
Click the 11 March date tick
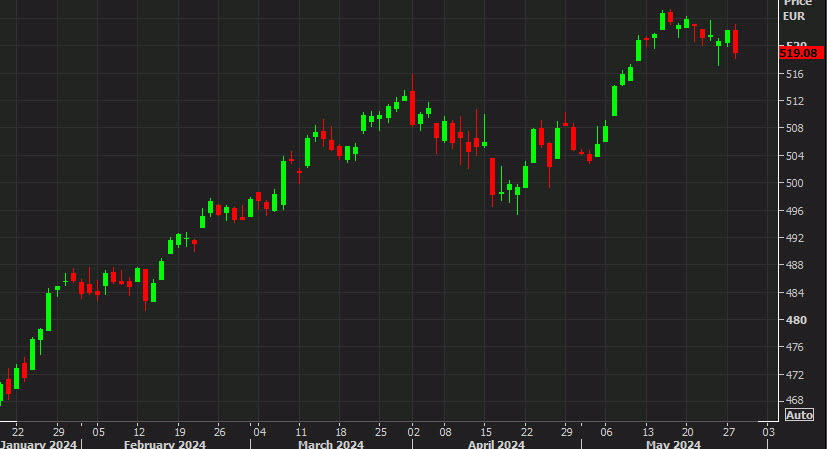click(x=301, y=432)
